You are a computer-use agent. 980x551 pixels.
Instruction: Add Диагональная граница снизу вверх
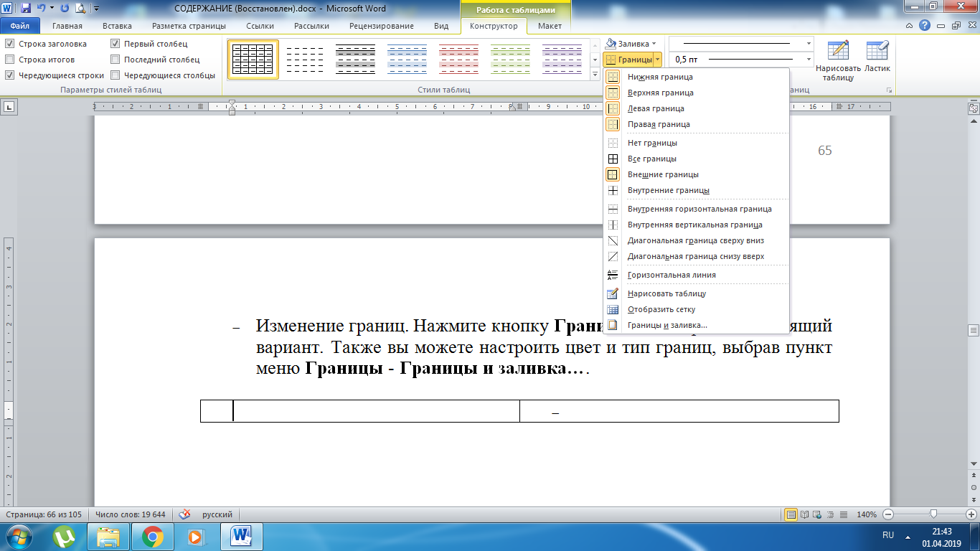pyautogui.click(x=696, y=256)
